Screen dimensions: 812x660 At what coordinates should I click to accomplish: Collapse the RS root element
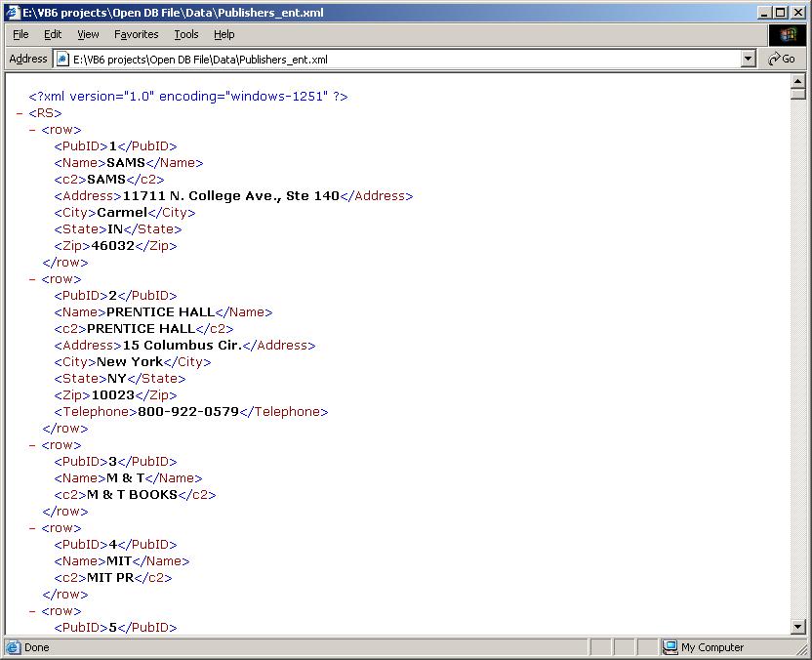pyautogui.click(x=20, y=113)
